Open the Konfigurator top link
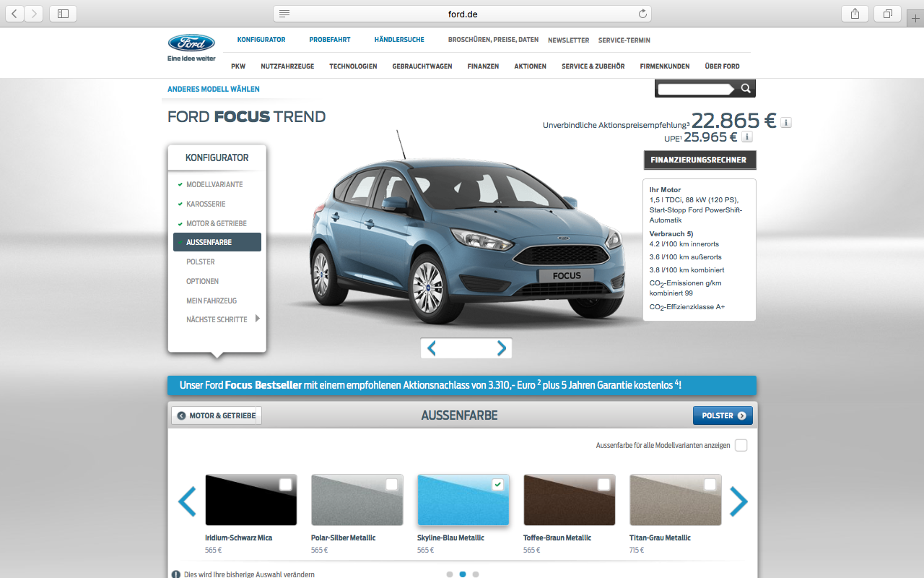The width and height of the screenshot is (924, 578). 261,40
